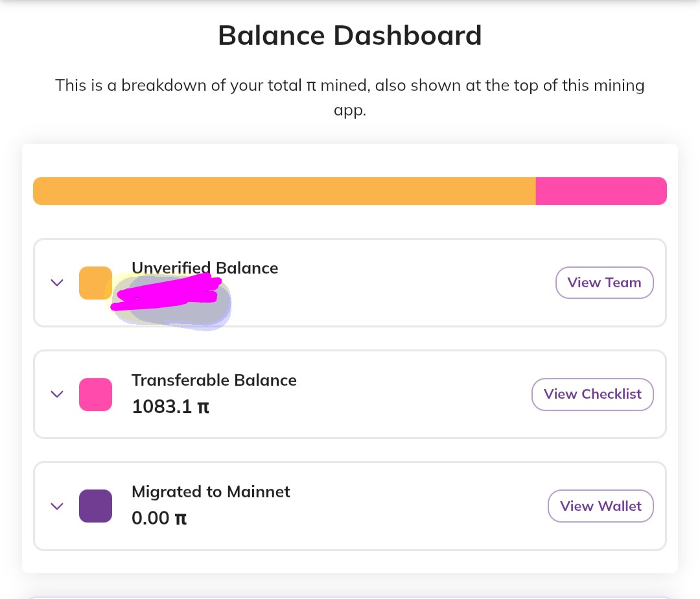Click the Balance Dashboard heading
The width and height of the screenshot is (700, 599).
coord(350,35)
